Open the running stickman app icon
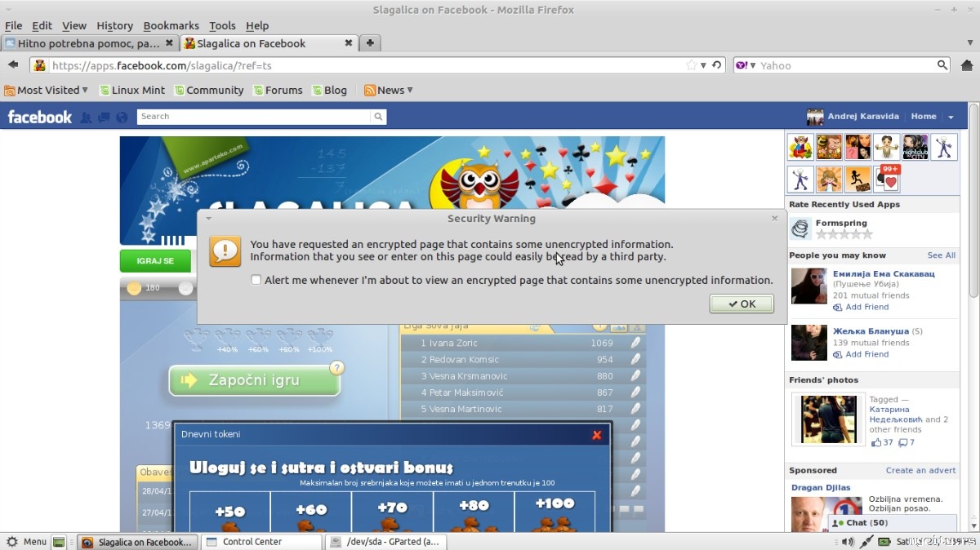This screenshot has width=980, height=550. pos(858,178)
